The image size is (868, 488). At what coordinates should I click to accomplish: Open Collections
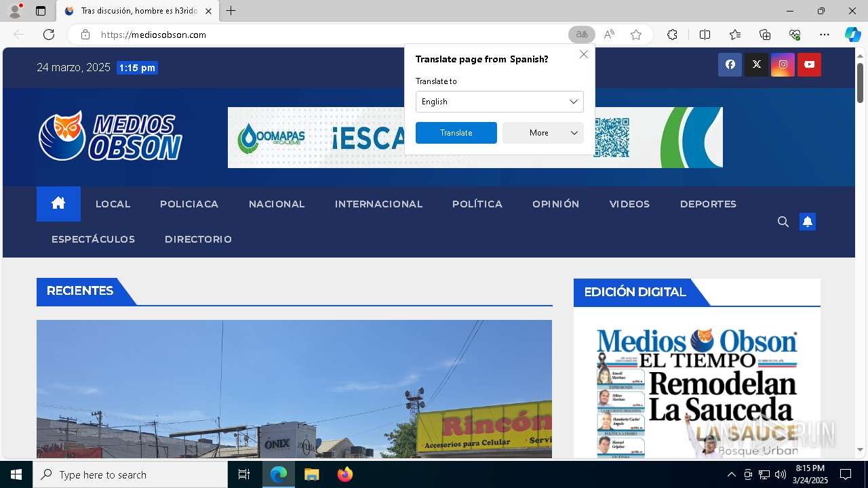765,35
